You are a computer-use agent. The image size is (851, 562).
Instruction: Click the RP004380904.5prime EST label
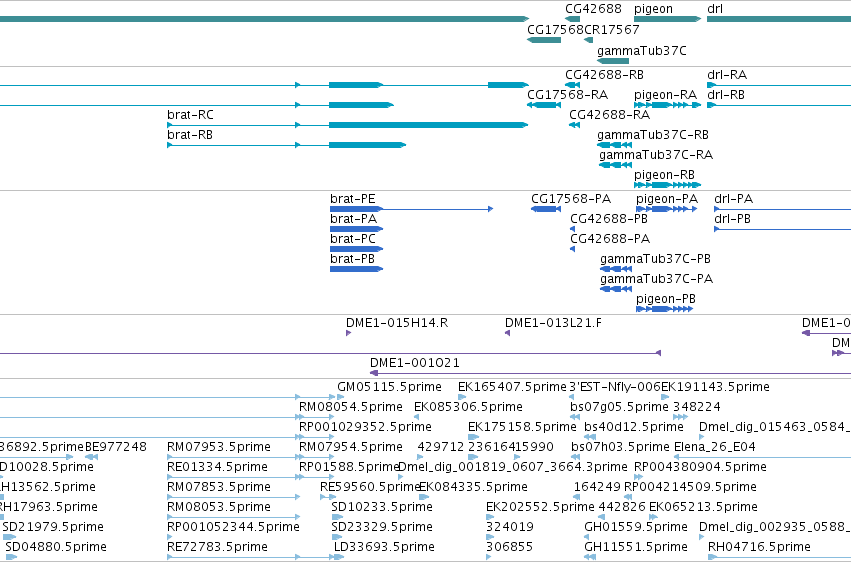coord(700,468)
